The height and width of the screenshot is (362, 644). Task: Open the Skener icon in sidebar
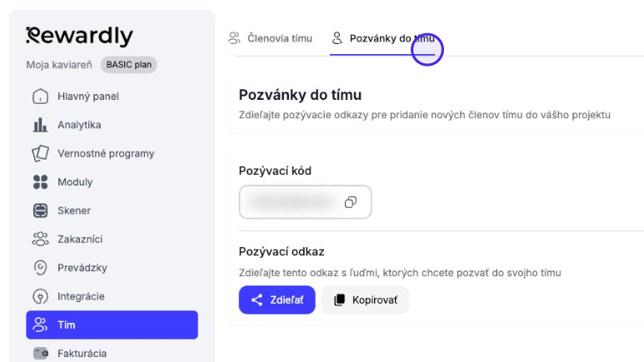coord(40,211)
